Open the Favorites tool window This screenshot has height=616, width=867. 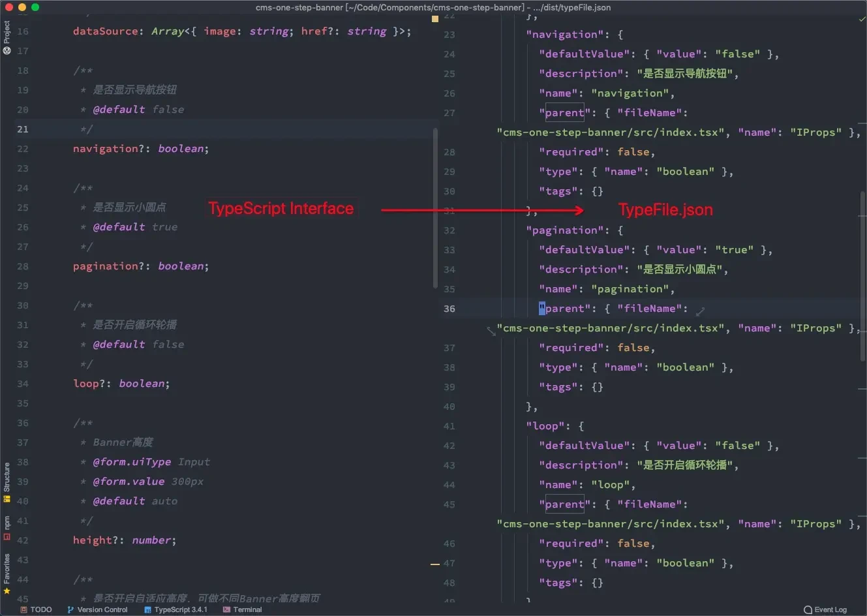[7, 574]
